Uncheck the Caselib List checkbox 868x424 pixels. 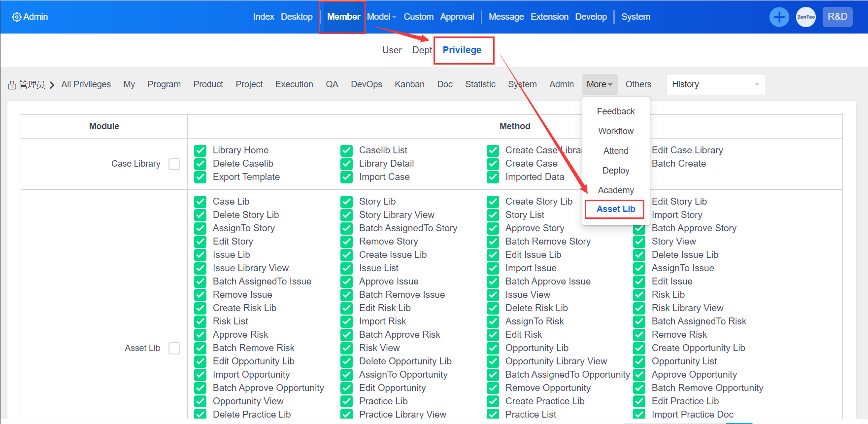pos(346,150)
